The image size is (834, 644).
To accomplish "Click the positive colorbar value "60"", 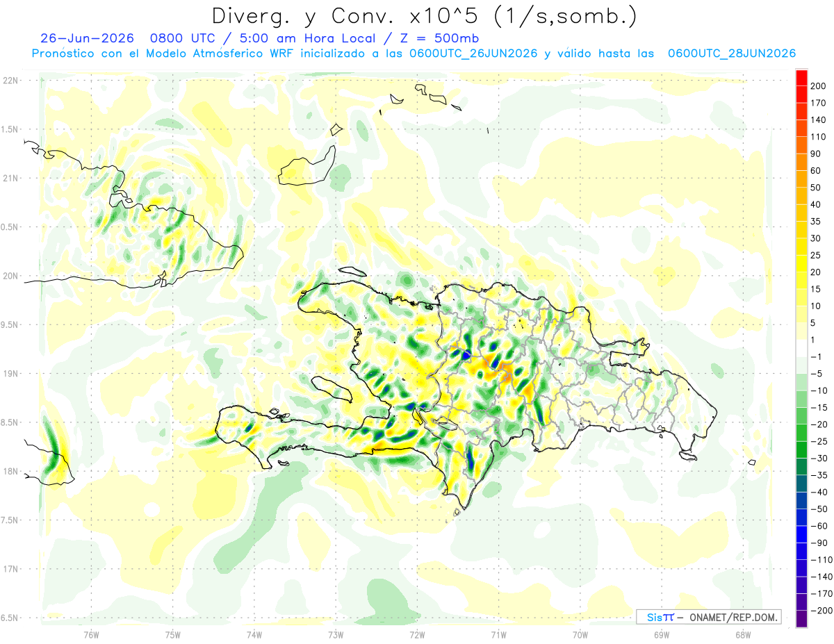I will pos(817,171).
